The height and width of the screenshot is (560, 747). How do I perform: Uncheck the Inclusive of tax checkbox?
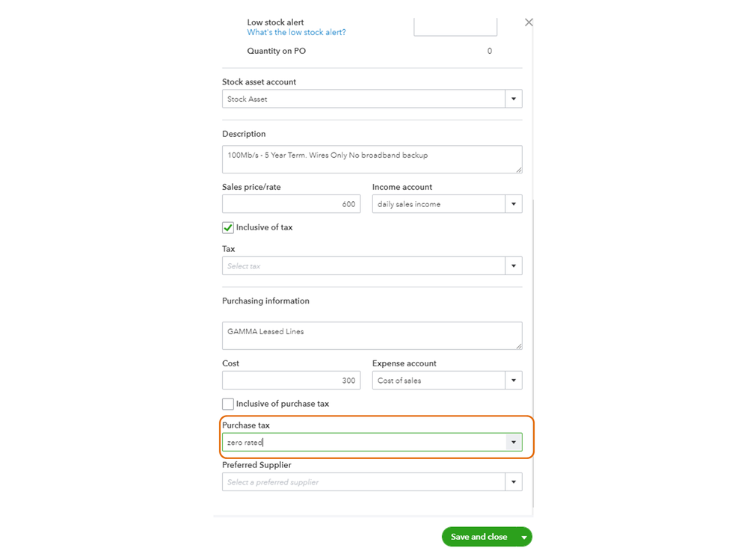click(228, 227)
